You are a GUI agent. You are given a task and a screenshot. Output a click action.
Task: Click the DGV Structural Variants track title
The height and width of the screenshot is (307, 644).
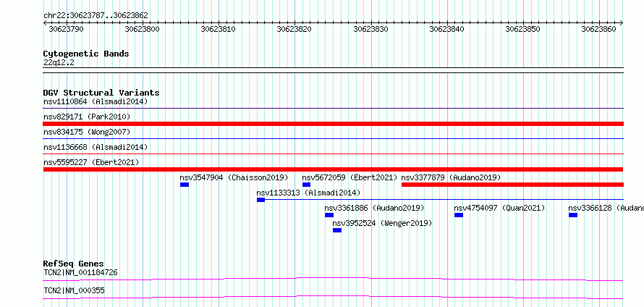point(101,93)
